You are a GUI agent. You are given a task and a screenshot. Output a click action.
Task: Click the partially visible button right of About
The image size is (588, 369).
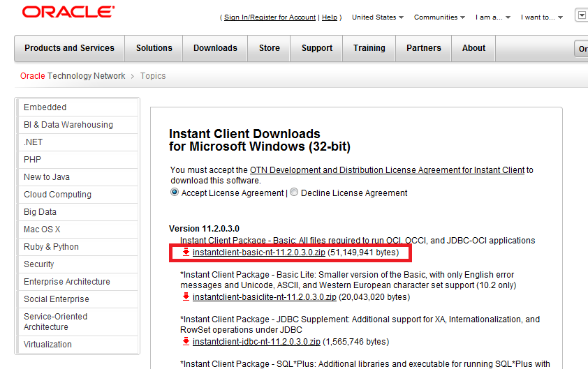click(581, 49)
